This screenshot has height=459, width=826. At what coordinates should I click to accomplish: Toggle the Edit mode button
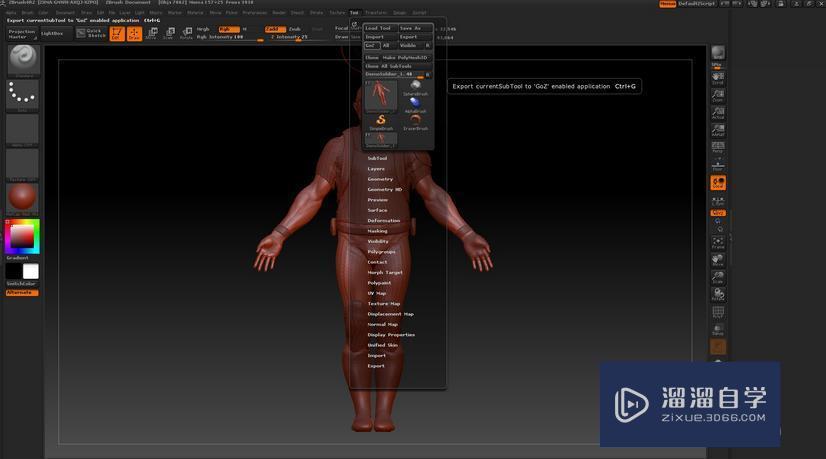coord(116,34)
